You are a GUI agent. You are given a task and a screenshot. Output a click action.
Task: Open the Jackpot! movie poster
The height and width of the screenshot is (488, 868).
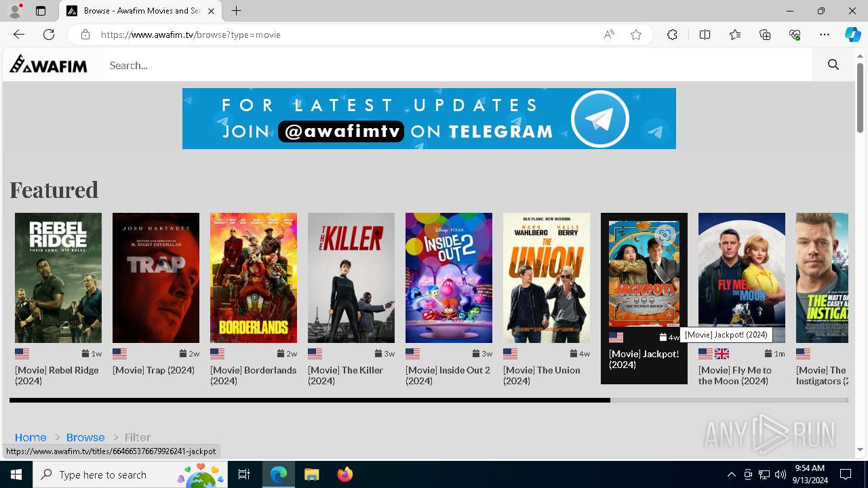[644, 274]
